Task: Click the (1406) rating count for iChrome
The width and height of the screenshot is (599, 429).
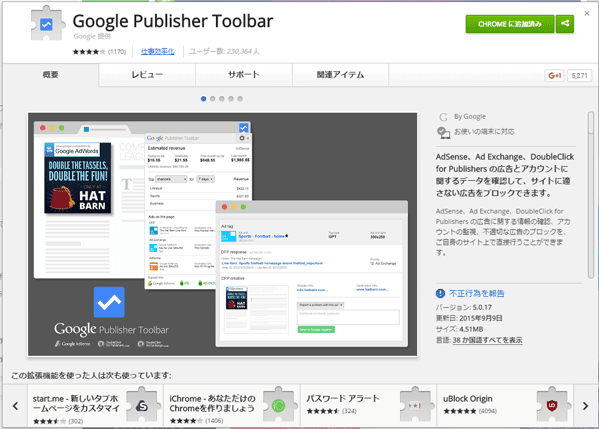Action: (x=214, y=421)
